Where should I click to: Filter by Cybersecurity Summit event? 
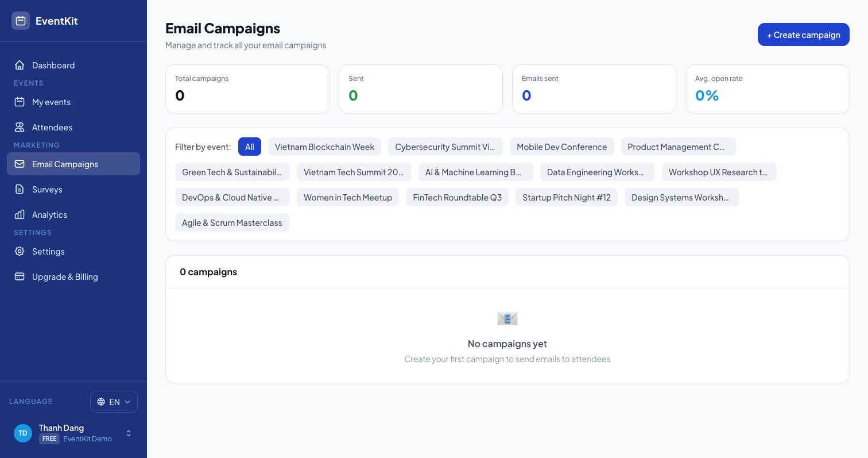(x=445, y=147)
